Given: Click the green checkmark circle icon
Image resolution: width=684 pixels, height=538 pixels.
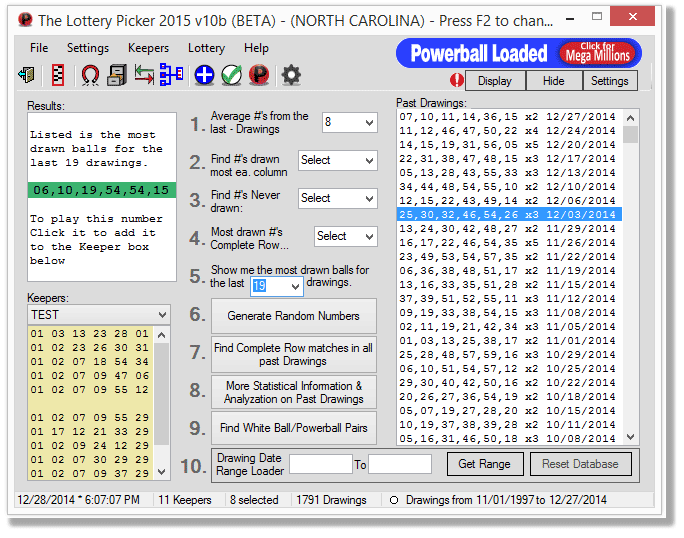Looking at the screenshot, I should [232, 75].
